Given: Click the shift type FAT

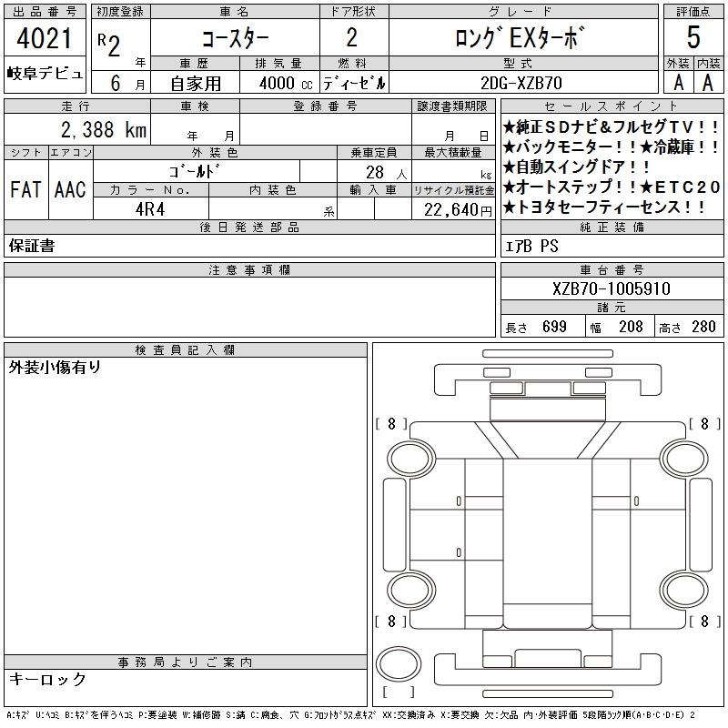Looking at the screenshot, I should point(26,189).
